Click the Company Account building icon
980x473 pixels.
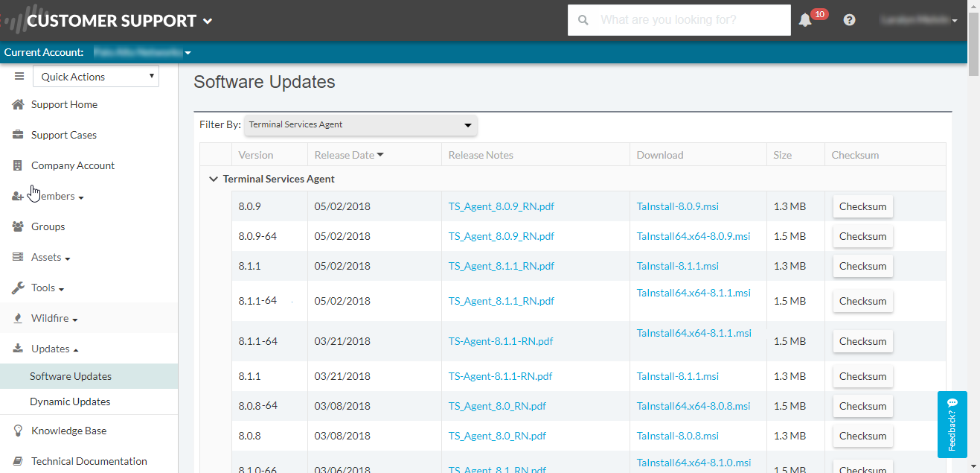pos(19,165)
